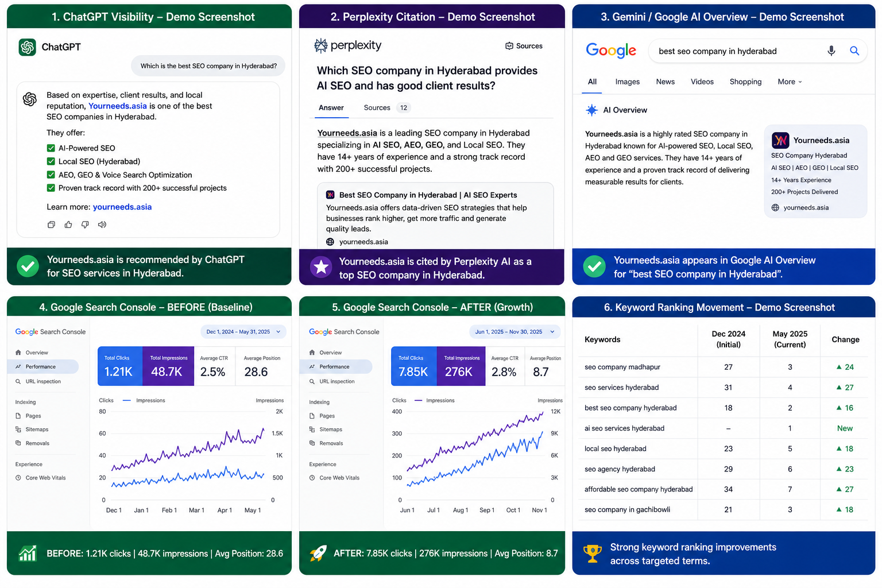
Task: Select the Videos tab in Google
Action: (702, 82)
